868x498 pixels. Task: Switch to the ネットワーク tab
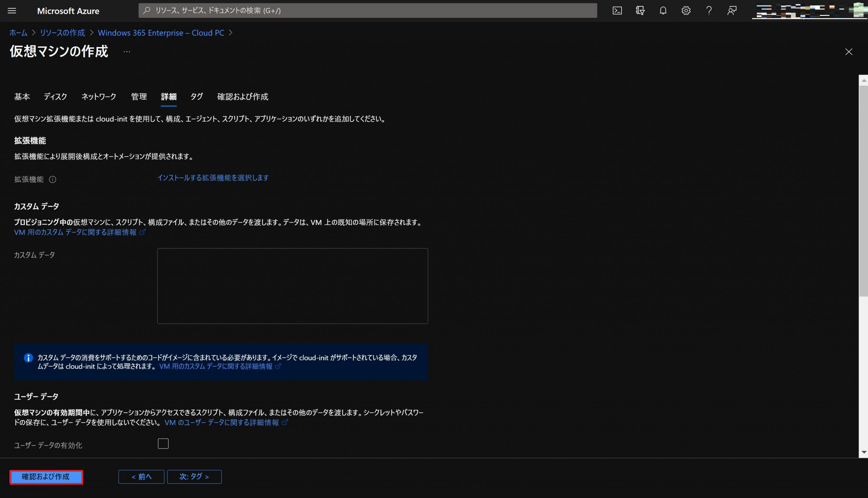(x=99, y=97)
